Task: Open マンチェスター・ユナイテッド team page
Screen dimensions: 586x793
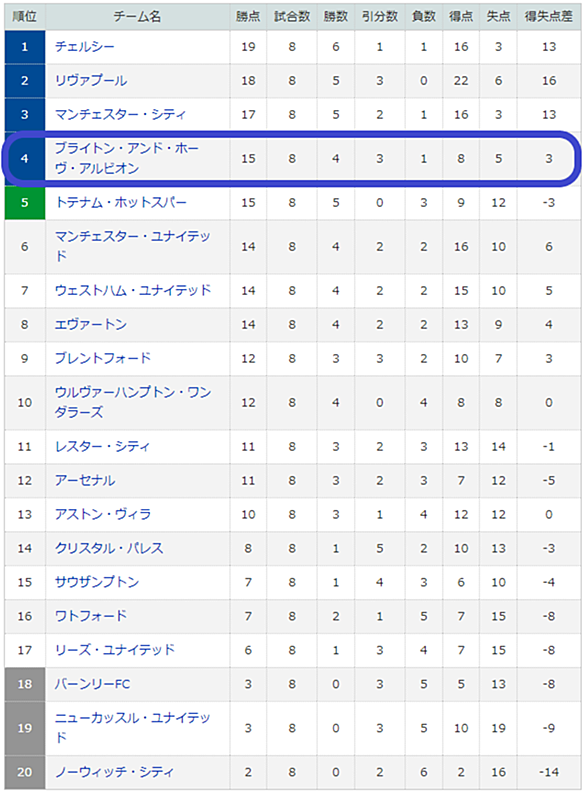Action: [132, 246]
